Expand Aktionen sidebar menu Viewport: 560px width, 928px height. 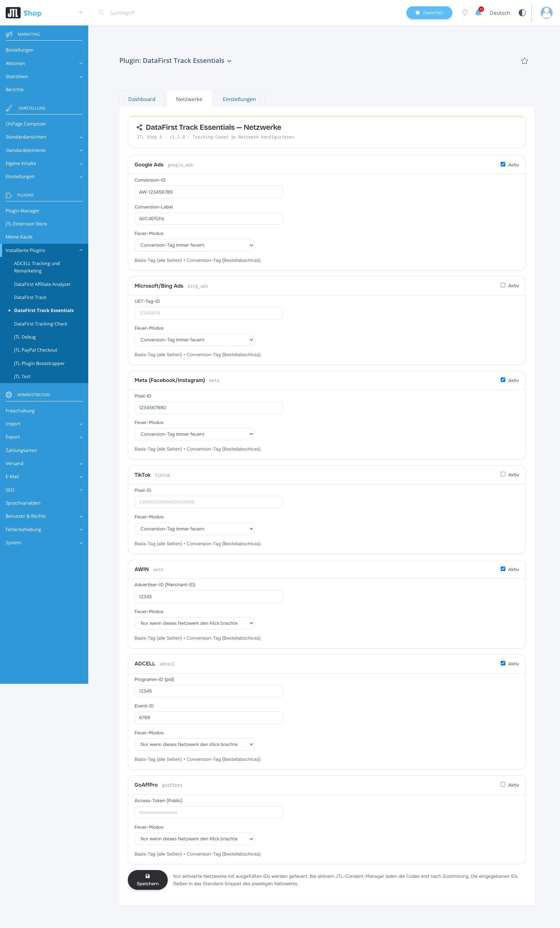(44, 63)
